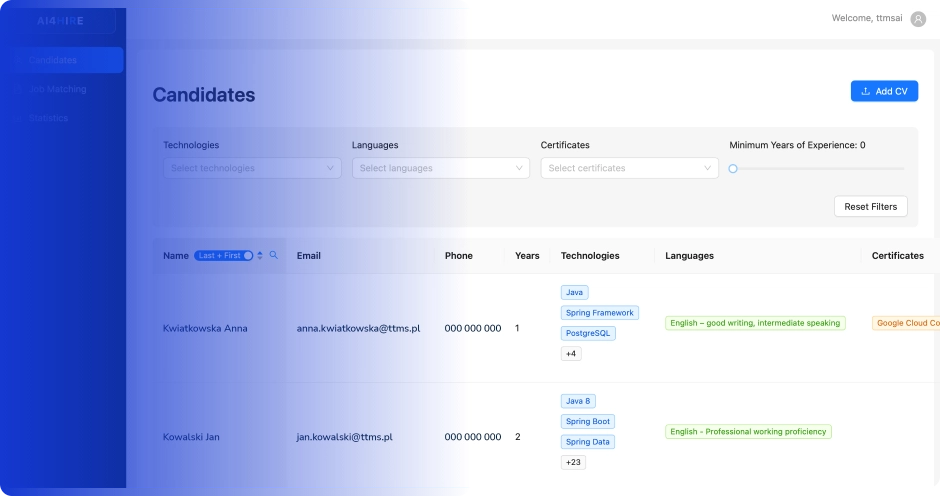
Task: Open the Select technologies dropdown
Action: [252, 168]
